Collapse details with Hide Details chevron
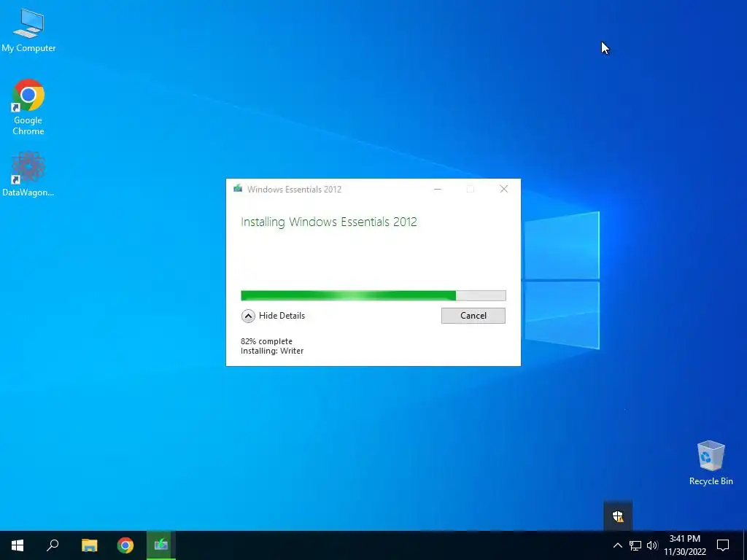This screenshot has width=747, height=560. 248,316
